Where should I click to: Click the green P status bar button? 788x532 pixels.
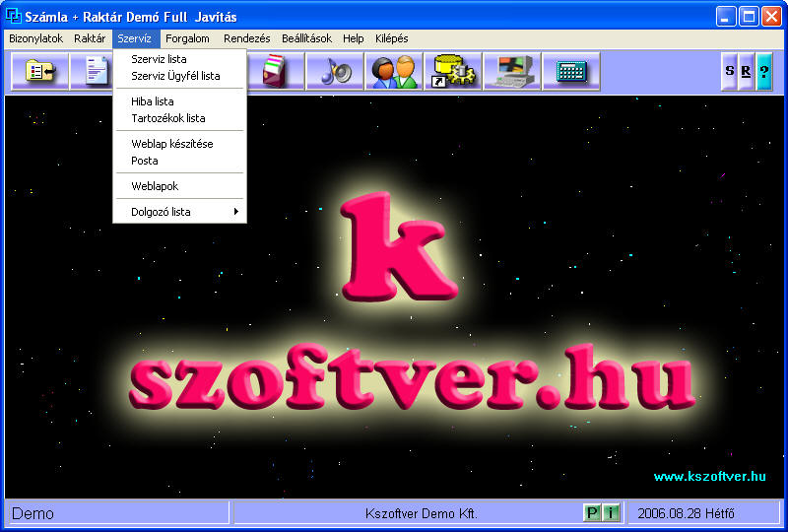(592, 513)
